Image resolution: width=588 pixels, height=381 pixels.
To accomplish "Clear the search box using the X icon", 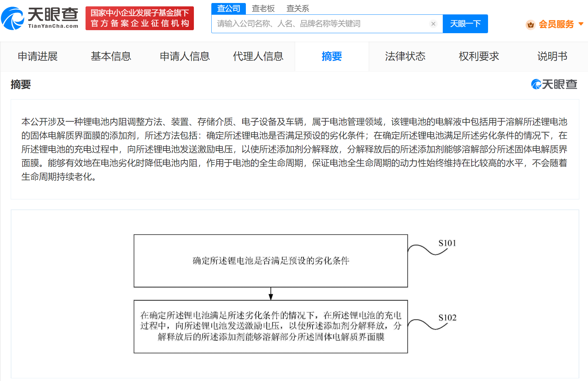I will 433,23.
